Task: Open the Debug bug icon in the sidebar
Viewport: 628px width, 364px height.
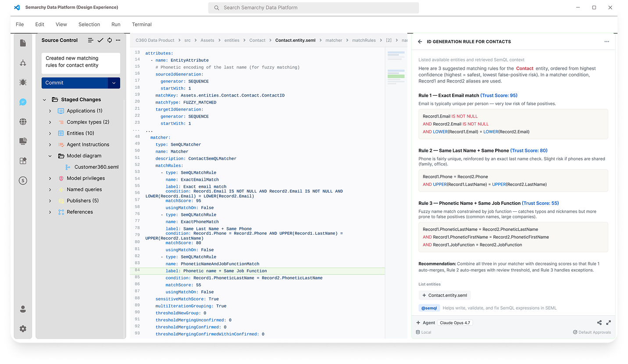Action: (23, 82)
